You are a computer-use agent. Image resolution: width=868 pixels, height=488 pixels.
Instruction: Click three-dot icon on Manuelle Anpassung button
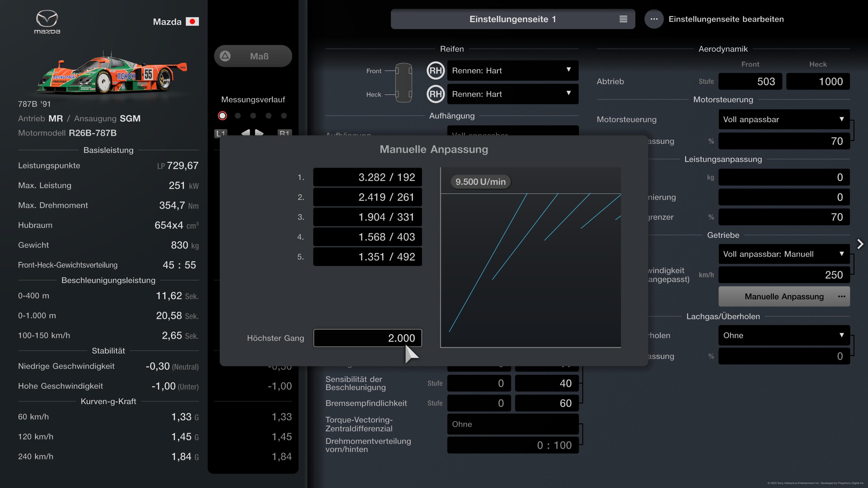tap(841, 296)
